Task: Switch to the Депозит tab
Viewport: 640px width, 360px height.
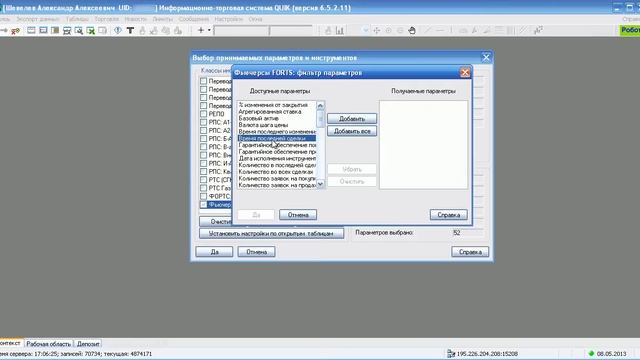Action: pyautogui.click(x=88, y=344)
